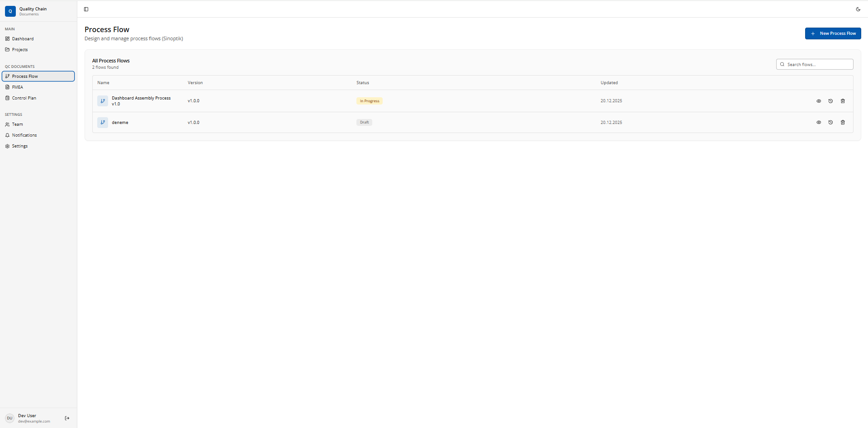This screenshot has height=428, width=868.
Task: Click the search magnifier icon
Action: click(x=782, y=64)
